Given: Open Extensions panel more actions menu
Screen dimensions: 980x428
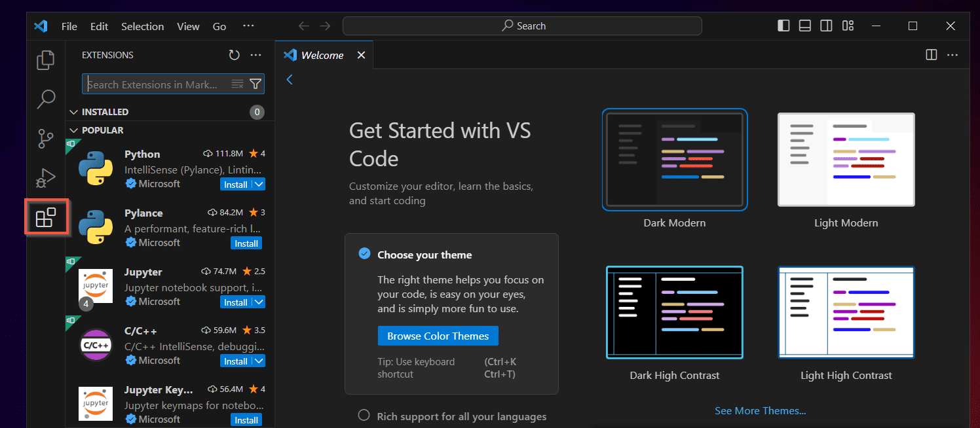Looking at the screenshot, I should (x=256, y=56).
